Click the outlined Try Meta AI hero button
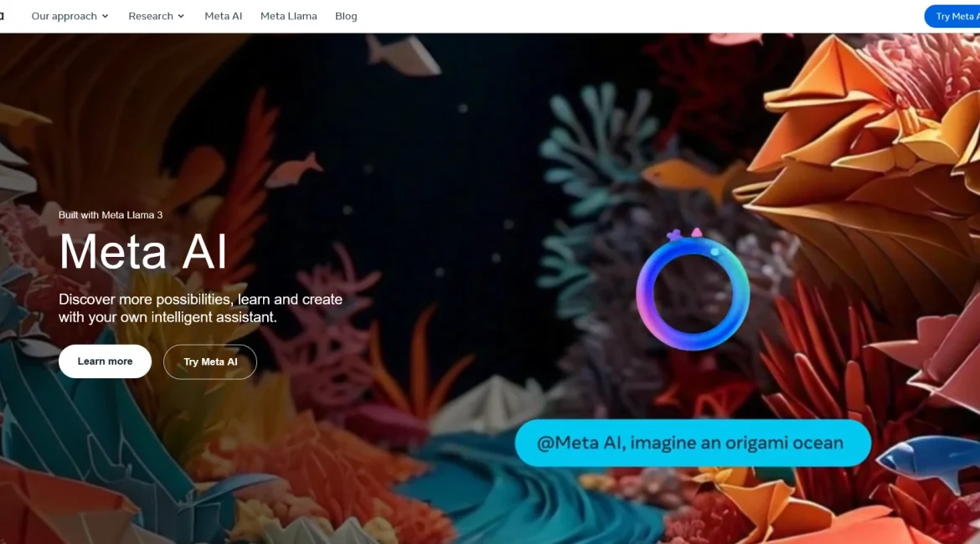This screenshot has height=544, width=980. (x=210, y=362)
